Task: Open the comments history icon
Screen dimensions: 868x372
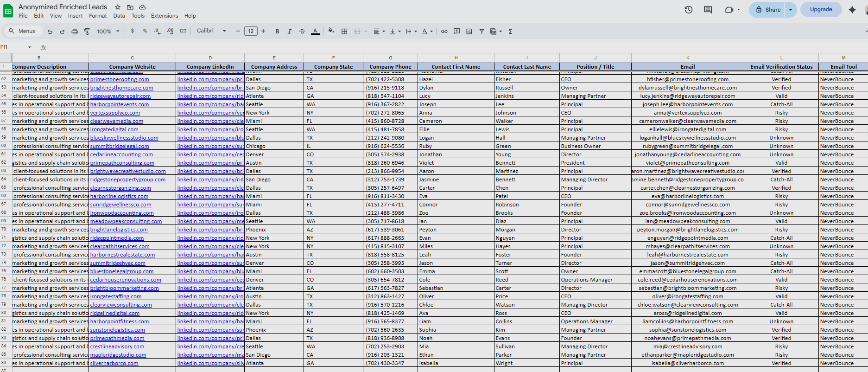Action: [708, 9]
